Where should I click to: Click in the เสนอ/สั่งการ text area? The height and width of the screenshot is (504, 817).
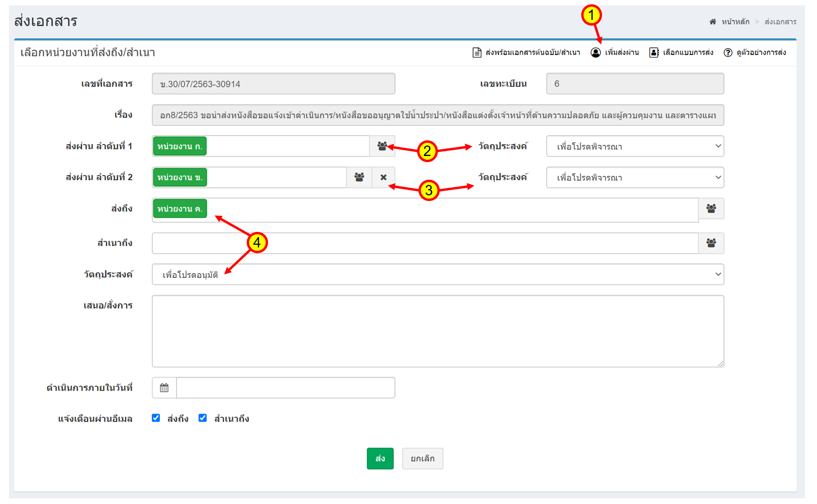point(437,331)
